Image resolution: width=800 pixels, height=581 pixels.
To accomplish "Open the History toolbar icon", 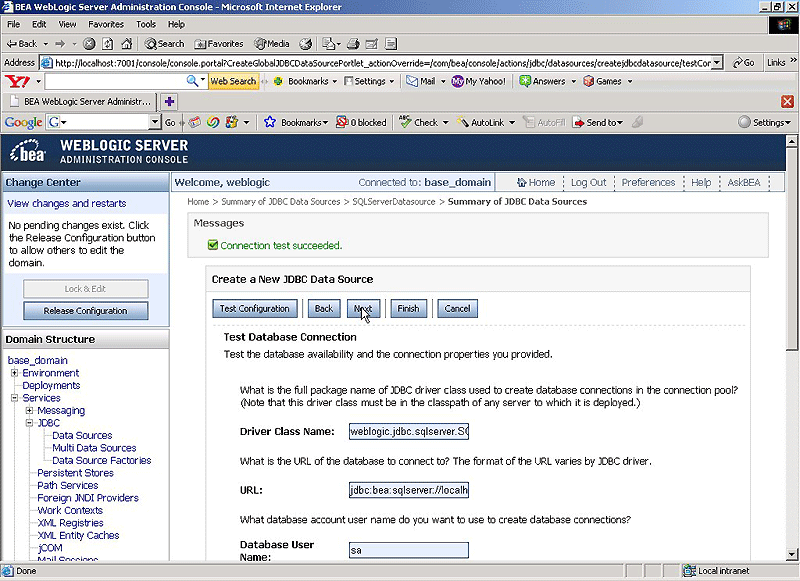I will pos(306,44).
